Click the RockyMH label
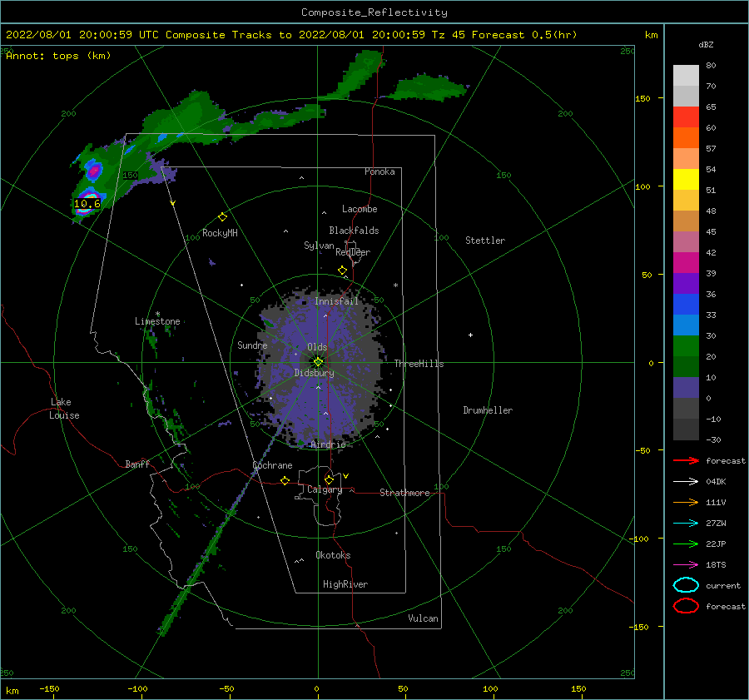The image size is (749, 700). pyautogui.click(x=220, y=233)
